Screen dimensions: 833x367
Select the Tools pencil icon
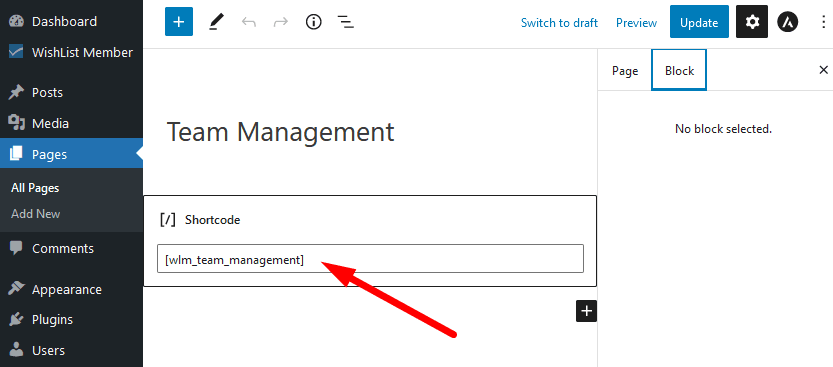point(216,22)
